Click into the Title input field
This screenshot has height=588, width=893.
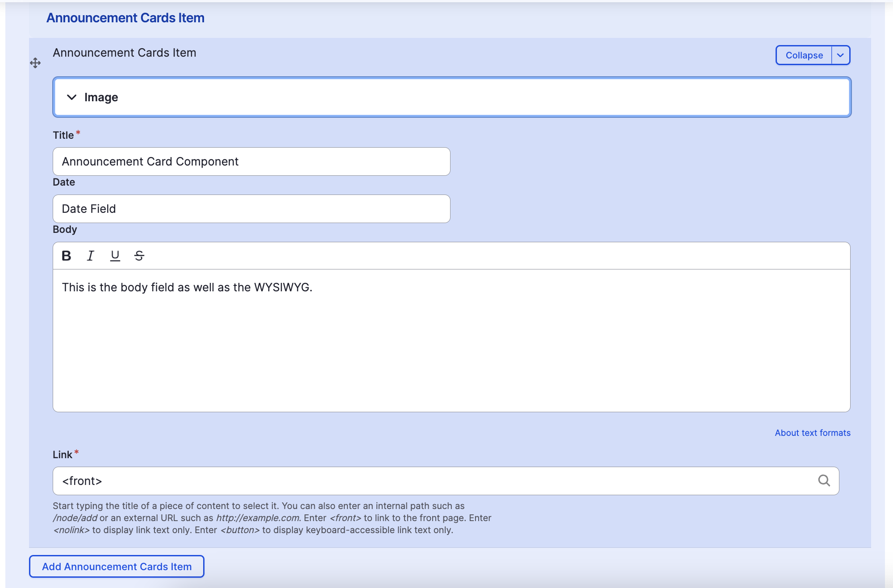[x=251, y=161]
